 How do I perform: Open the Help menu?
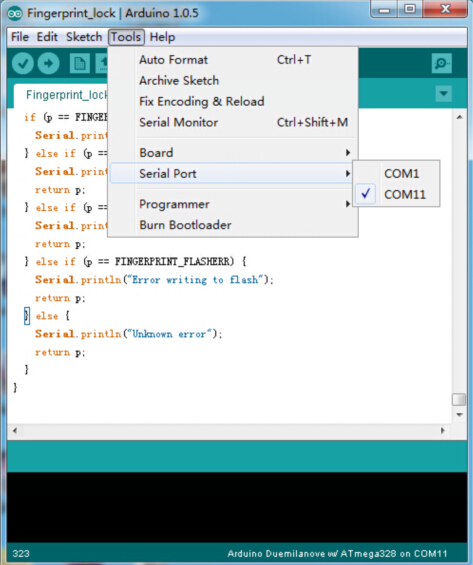click(x=162, y=37)
